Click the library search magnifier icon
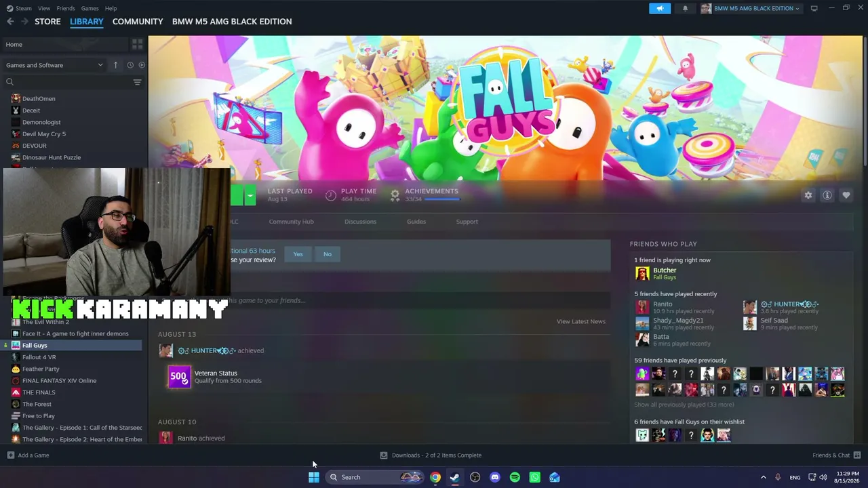This screenshot has width=868, height=488. tap(9, 82)
